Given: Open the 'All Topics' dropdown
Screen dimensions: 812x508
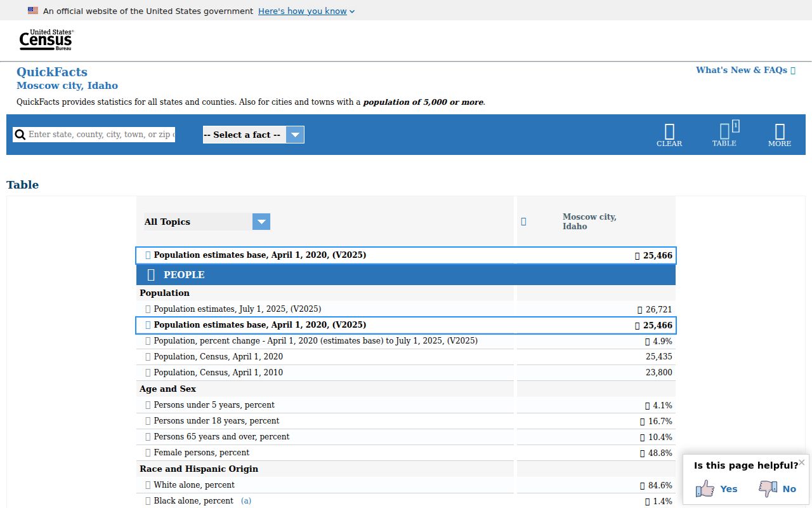Looking at the screenshot, I should [x=207, y=222].
